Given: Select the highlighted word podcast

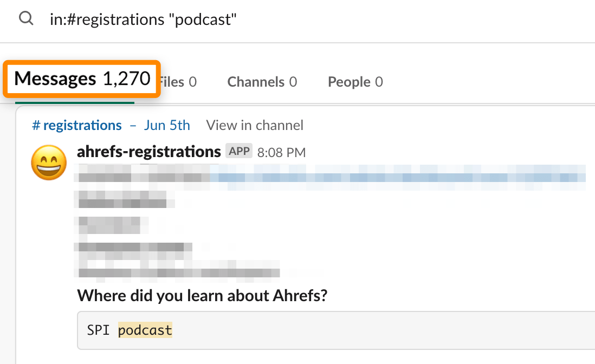Looking at the screenshot, I should tap(145, 330).
